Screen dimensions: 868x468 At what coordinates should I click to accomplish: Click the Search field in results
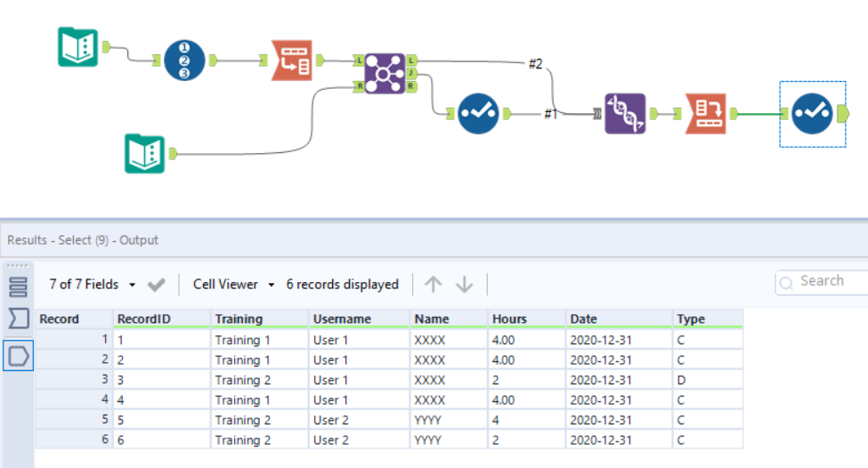[822, 281]
